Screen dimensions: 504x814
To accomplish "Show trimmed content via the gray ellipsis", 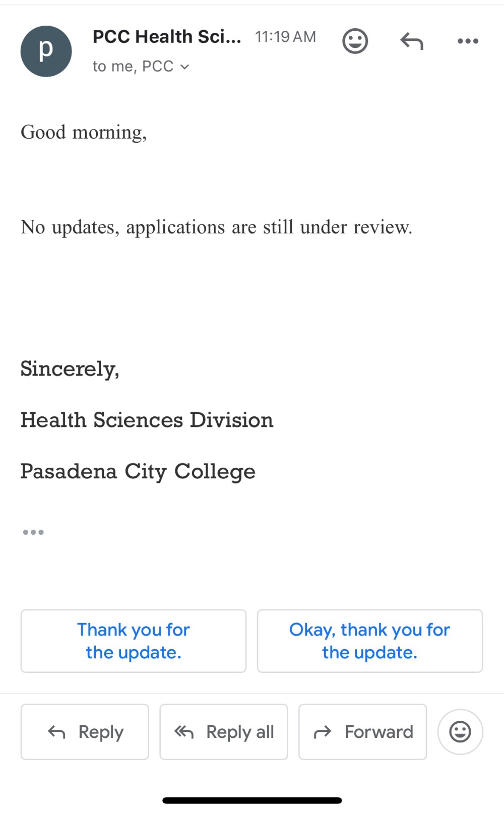I will pos(33,532).
